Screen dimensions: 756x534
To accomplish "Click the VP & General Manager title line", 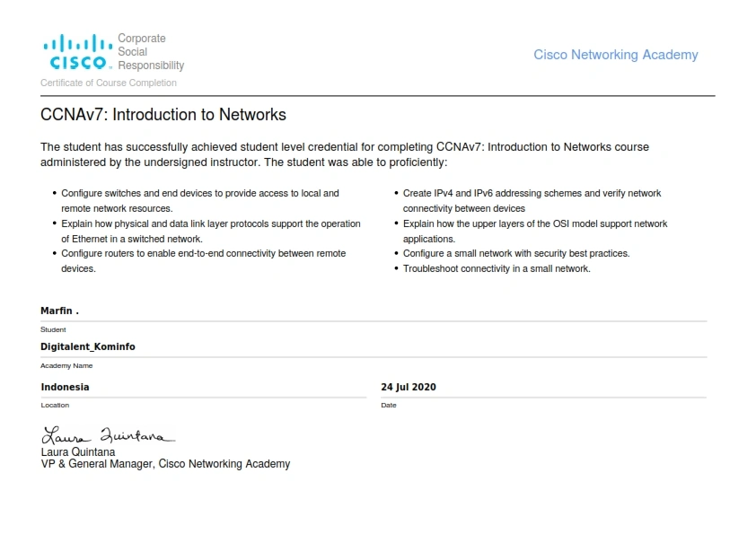I will pos(165,464).
